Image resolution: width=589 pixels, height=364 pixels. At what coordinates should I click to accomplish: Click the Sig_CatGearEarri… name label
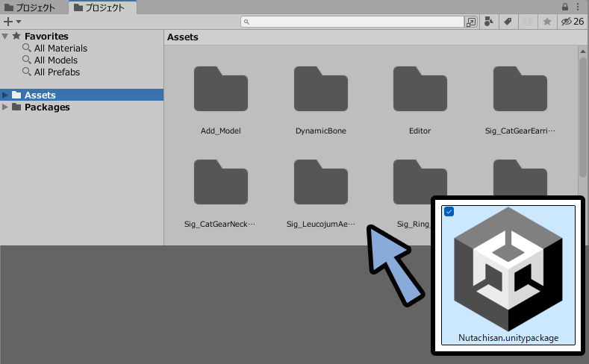tap(520, 131)
